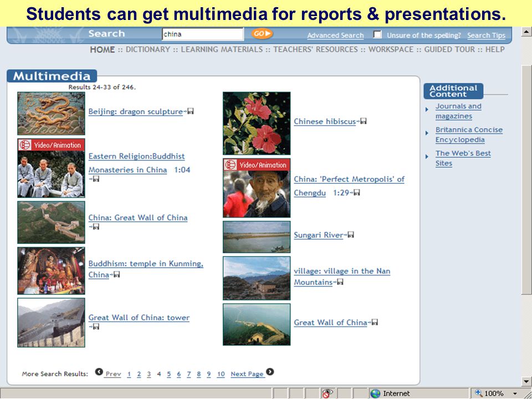Open village in the Nan Mountains link
The image size is (532, 399).
(342, 277)
